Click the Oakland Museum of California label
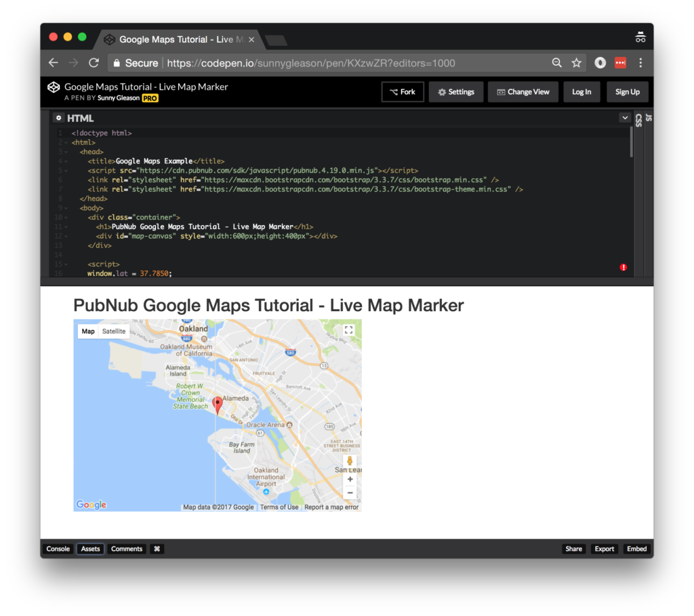The image size is (694, 616). 186,350
